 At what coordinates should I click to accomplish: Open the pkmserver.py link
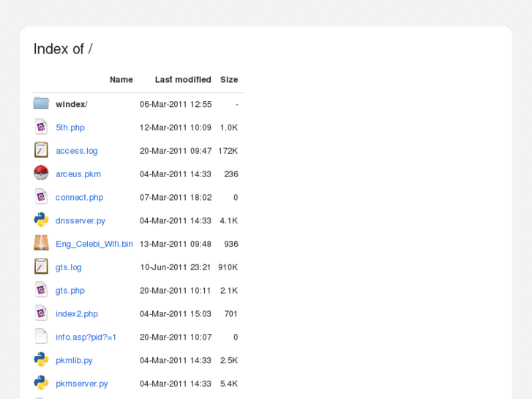coord(82,384)
